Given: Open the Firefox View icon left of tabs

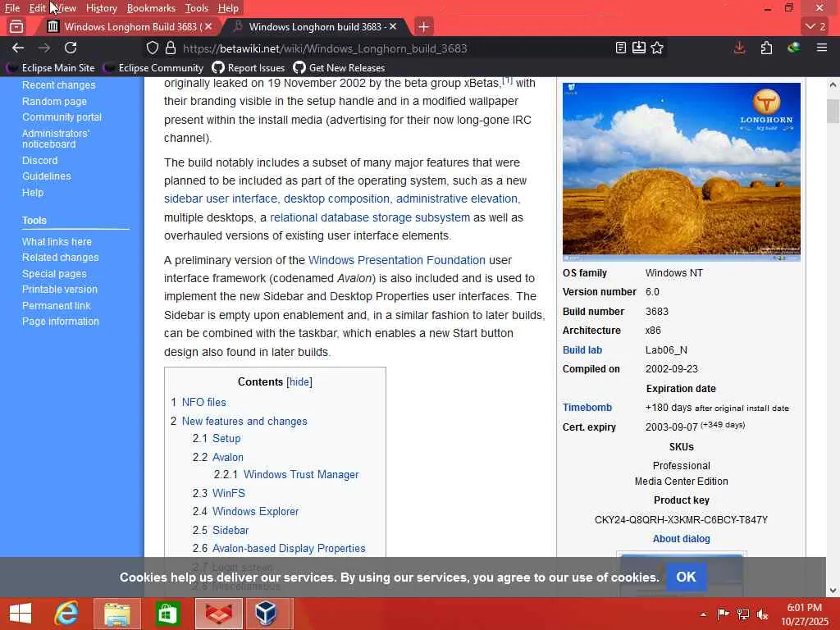Looking at the screenshot, I should click(x=16, y=26).
